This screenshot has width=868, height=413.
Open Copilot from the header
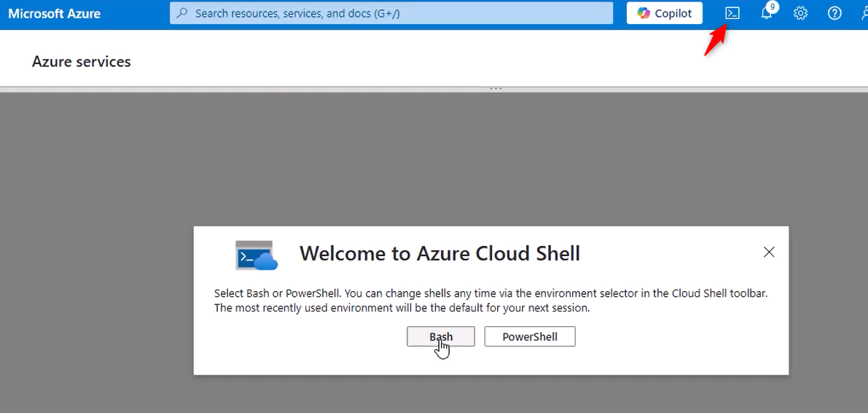click(664, 13)
